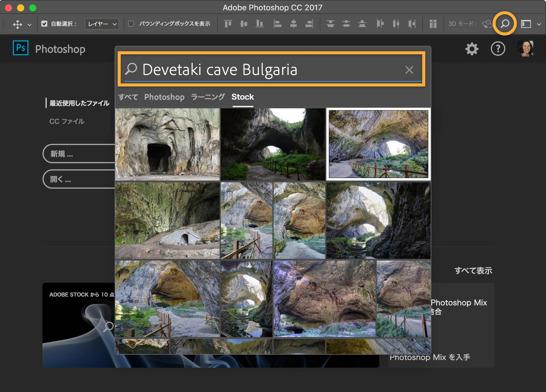Switch to the ラーニング search tab

(208, 97)
